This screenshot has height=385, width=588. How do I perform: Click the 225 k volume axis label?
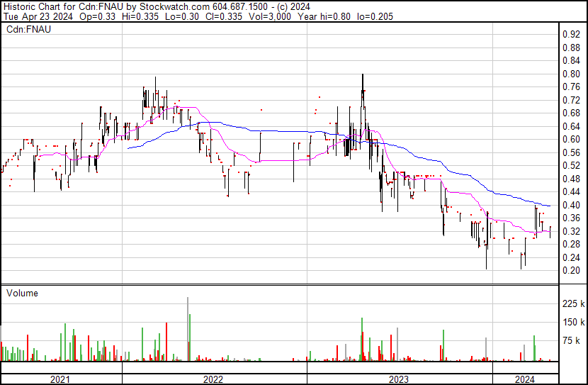click(573, 303)
